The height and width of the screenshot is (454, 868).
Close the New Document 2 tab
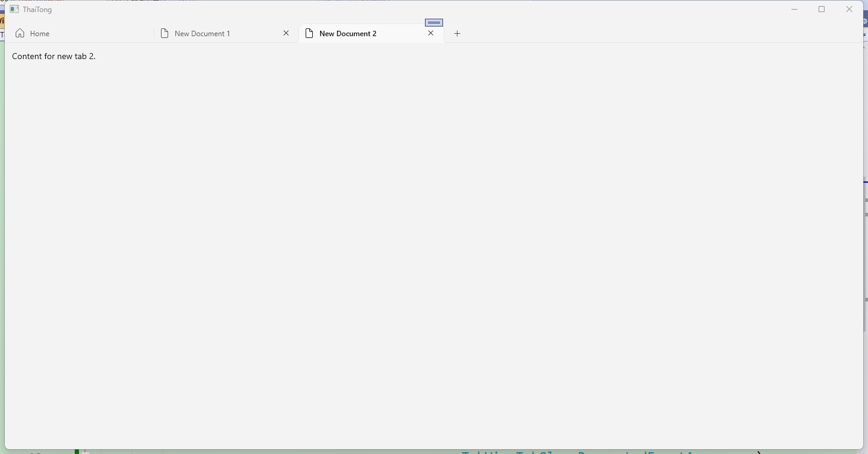(x=431, y=33)
